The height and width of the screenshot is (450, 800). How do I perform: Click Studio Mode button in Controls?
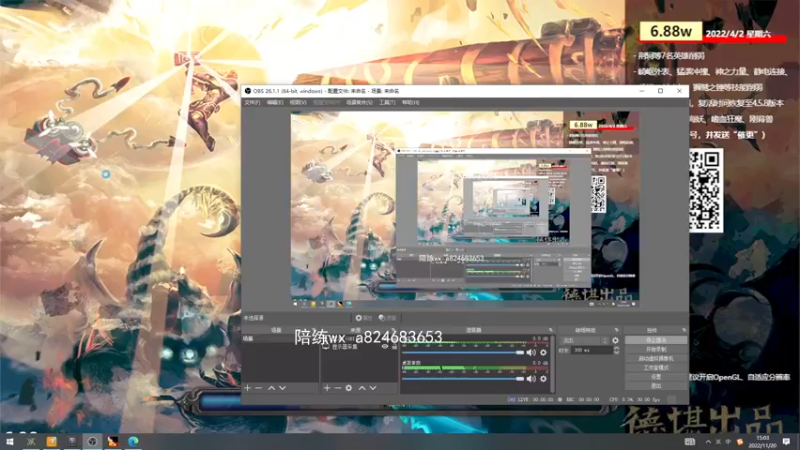(656, 368)
